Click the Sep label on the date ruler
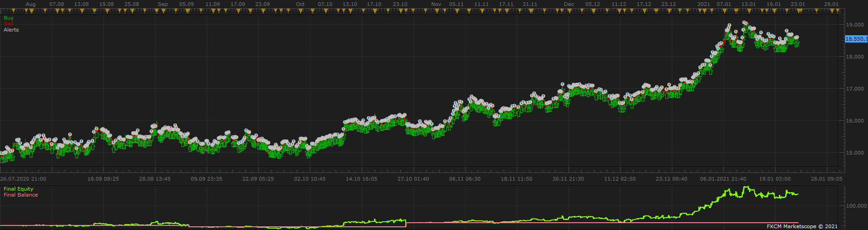The width and height of the screenshot is (868, 230). pos(162,4)
